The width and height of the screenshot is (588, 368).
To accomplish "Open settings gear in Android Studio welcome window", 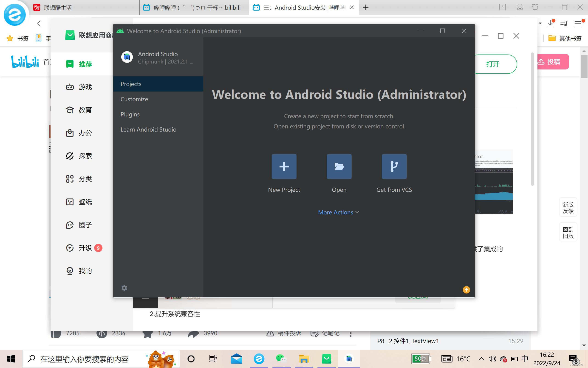I will tap(124, 288).
